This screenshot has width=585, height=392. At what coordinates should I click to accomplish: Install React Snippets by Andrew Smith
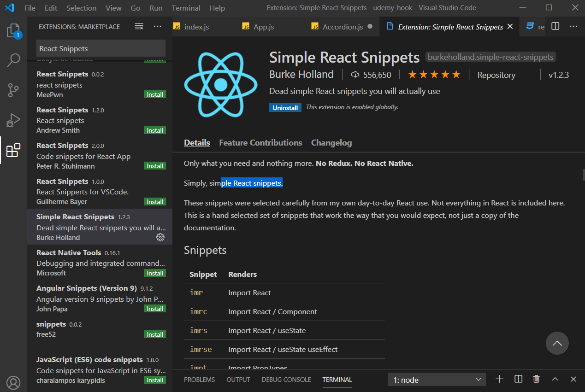[155, 130]
